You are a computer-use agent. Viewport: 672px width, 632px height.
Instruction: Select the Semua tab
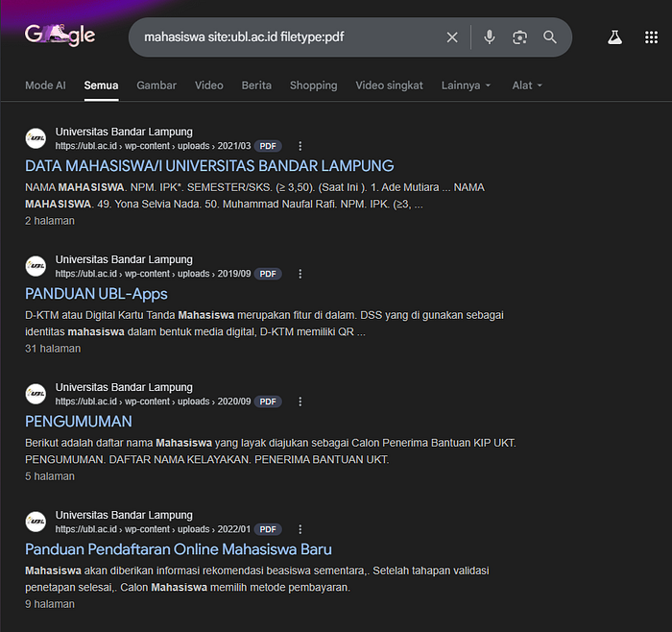coord(101,85)
